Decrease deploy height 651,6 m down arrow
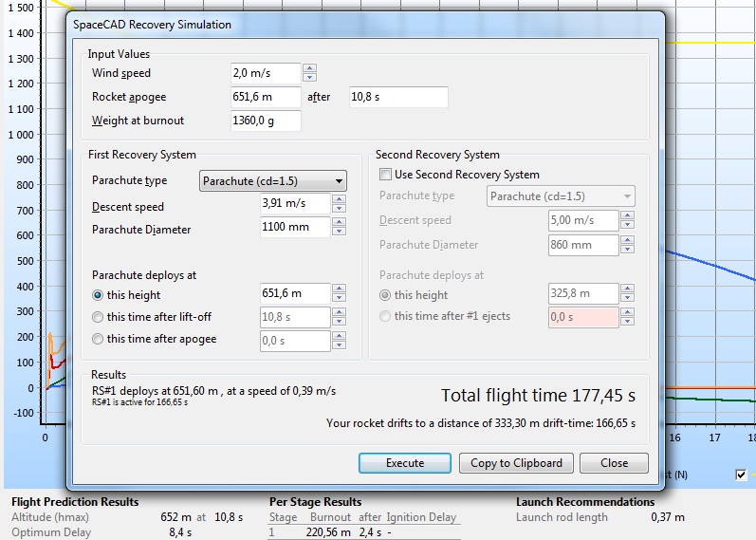Screen dimensions: 756x540 tap(339, 298)
